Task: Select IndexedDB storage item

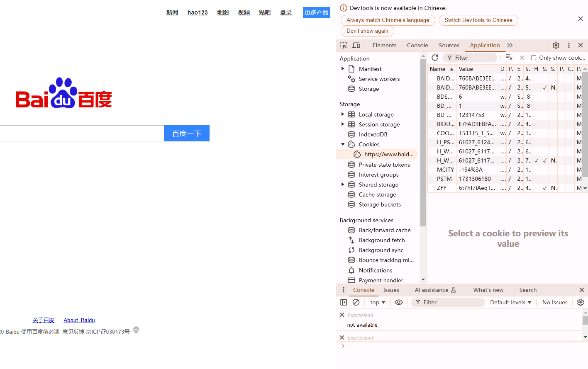Action: pos(373,134)
